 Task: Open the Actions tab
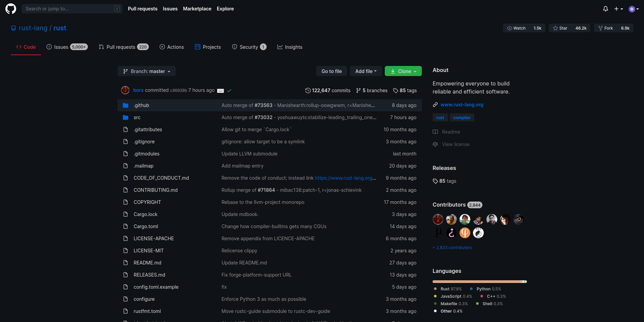(172, 47)
